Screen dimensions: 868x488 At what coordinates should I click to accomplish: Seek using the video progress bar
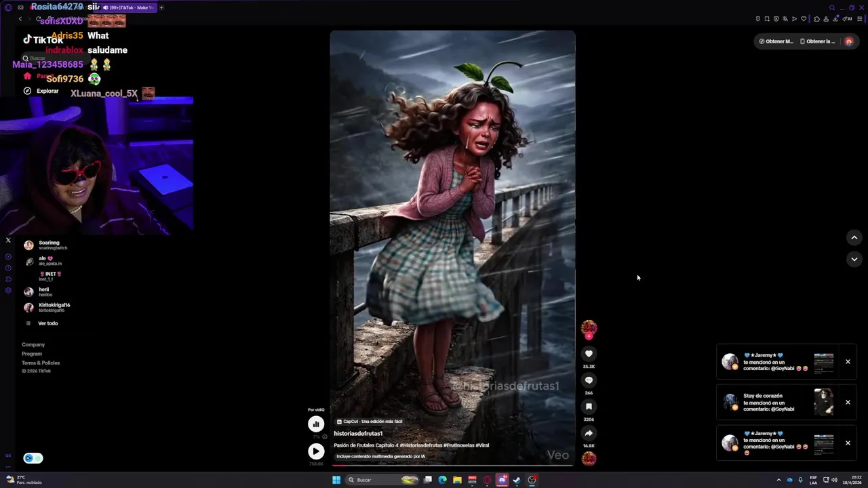(452, 466)
